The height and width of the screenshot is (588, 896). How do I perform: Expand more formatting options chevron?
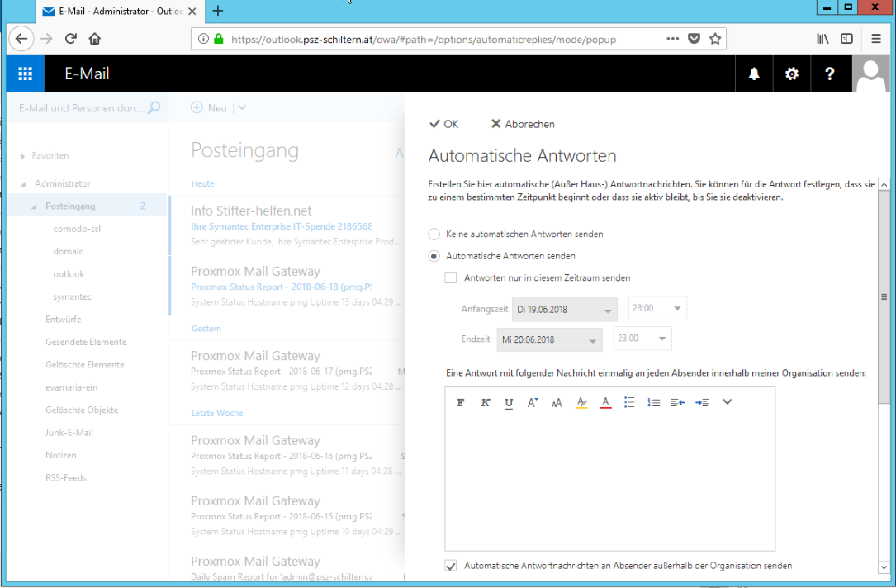(x=728, y=402)
